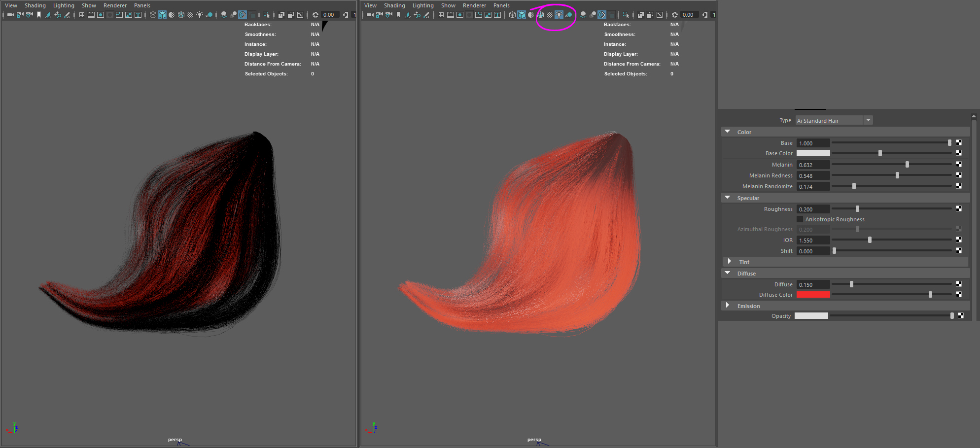The image size is (980, 448).
Task: Open Lighting menu in the left viewport
Action: coord(64,5)
